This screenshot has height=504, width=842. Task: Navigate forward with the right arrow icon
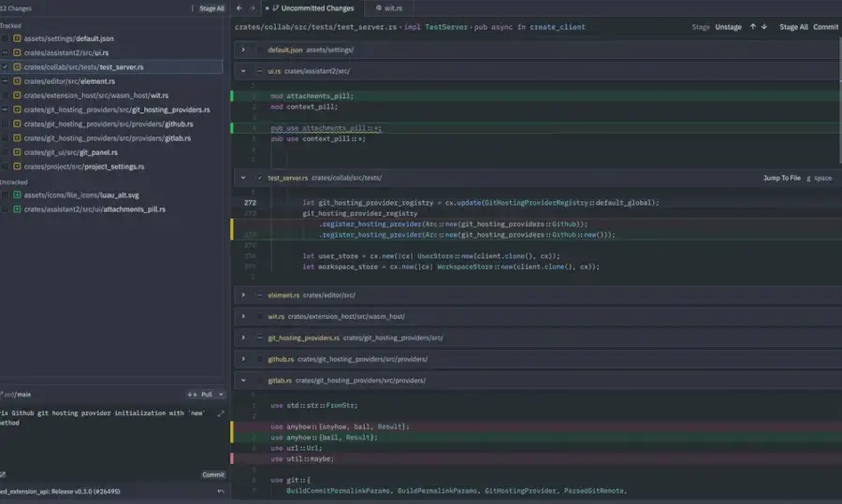point(252,8)
